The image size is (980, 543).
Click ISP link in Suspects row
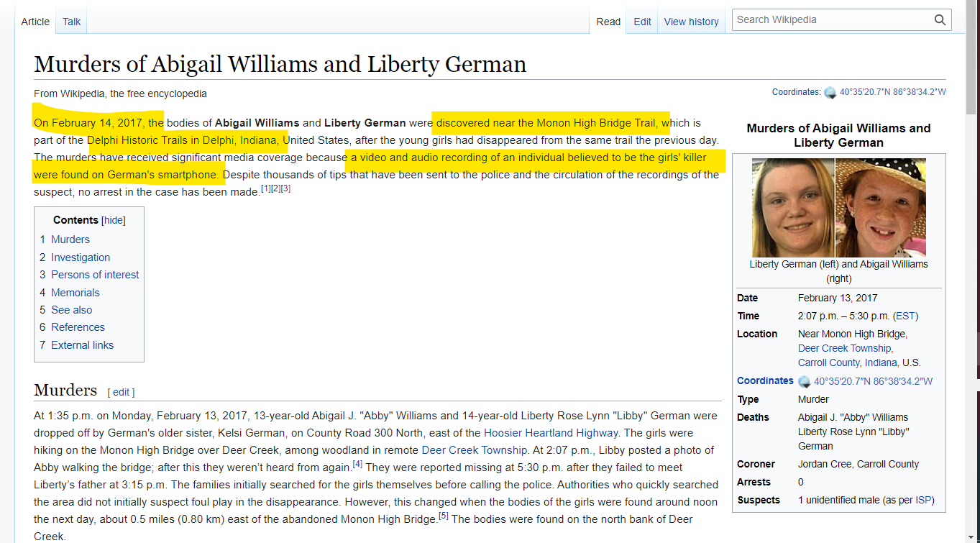(x=923, y=500)
